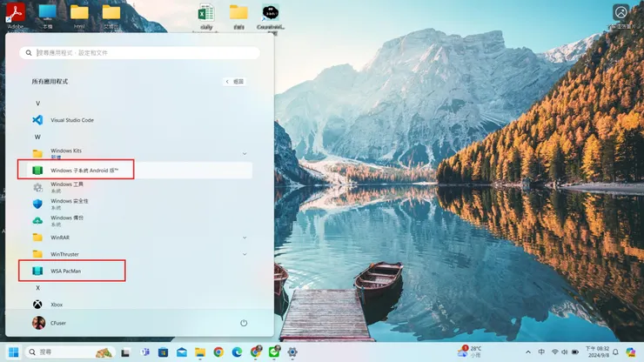
Task: Open Chrome icon with profile badge
Action: [256, 352]
